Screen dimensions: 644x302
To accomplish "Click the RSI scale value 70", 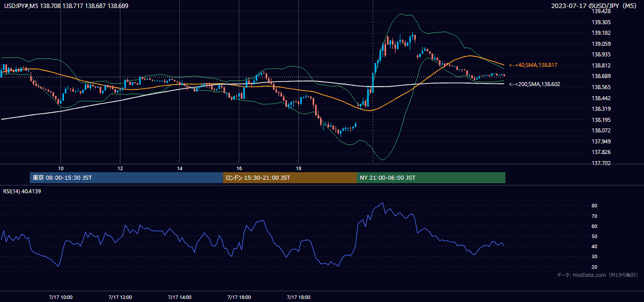I will tap(594, 216).
